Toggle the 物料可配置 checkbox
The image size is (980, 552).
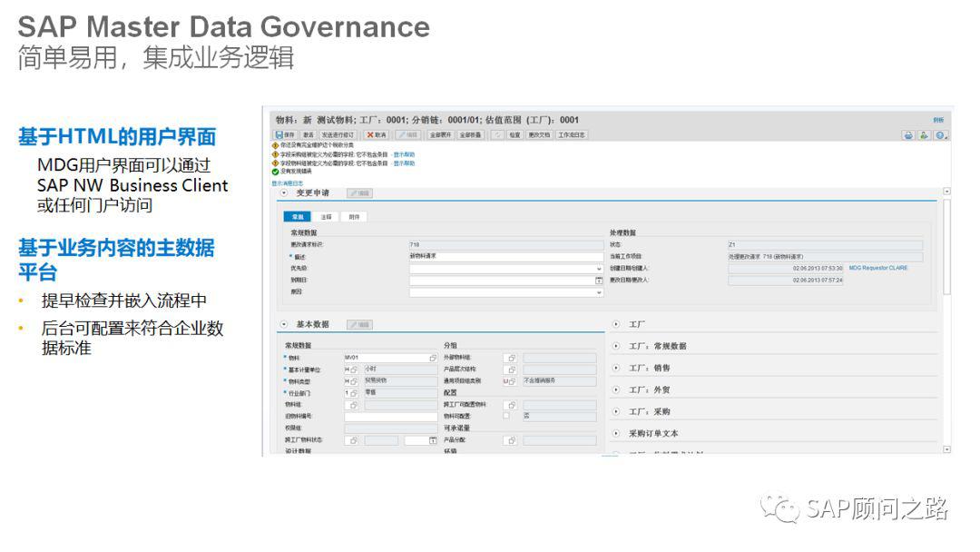click(506, 416)
